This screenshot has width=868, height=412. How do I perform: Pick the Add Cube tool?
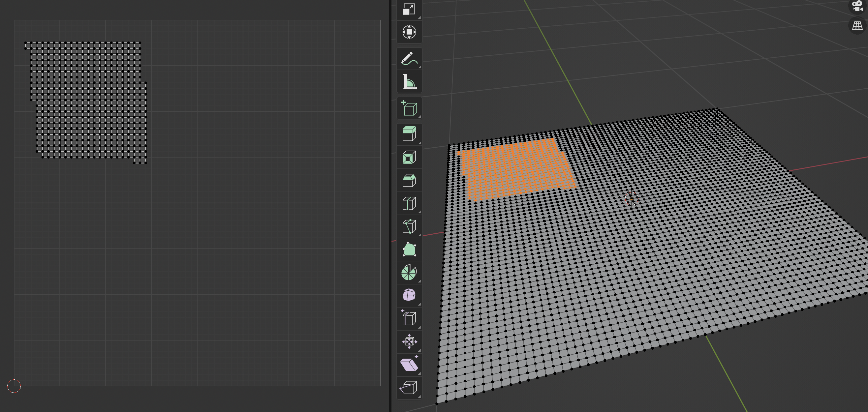409,108
